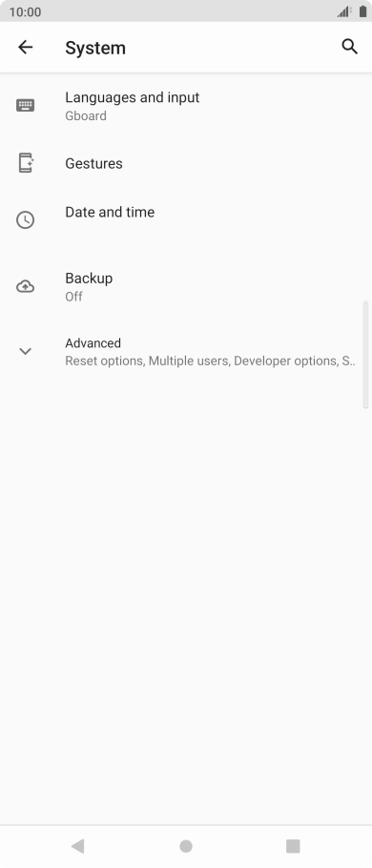Image resolution: width=372 pixels, height=868 pixels.
Task: Expand Advanced with the chevron arrow
Action: pos(26,351)
